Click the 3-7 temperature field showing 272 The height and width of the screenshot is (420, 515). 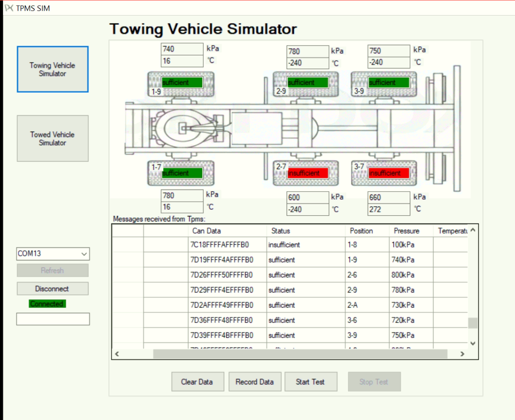pos(388,209)
